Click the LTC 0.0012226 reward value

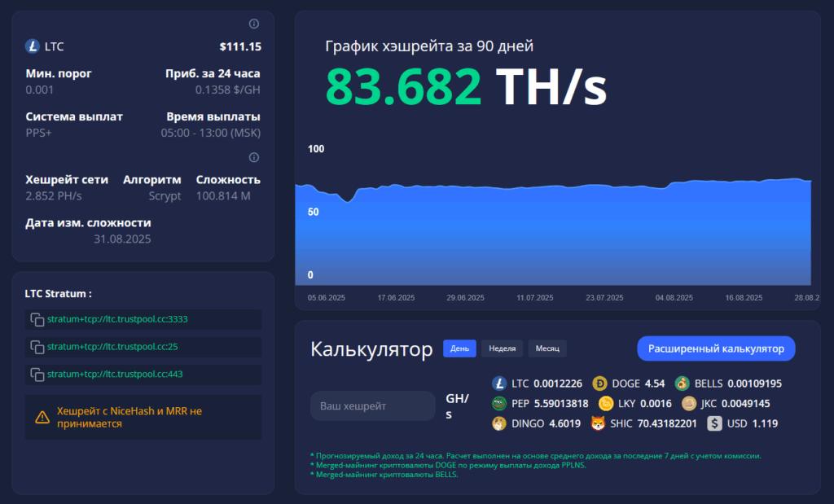(x=558, y=383)
